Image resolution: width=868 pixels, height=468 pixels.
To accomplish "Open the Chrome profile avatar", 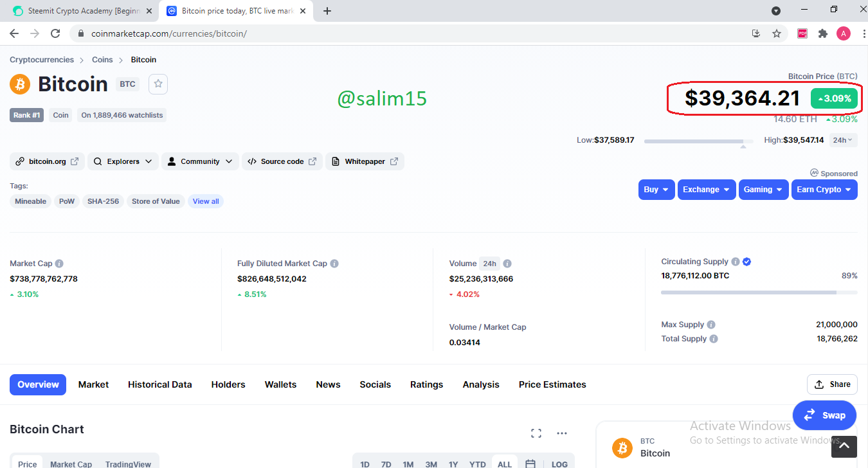I will coord(843,33).
